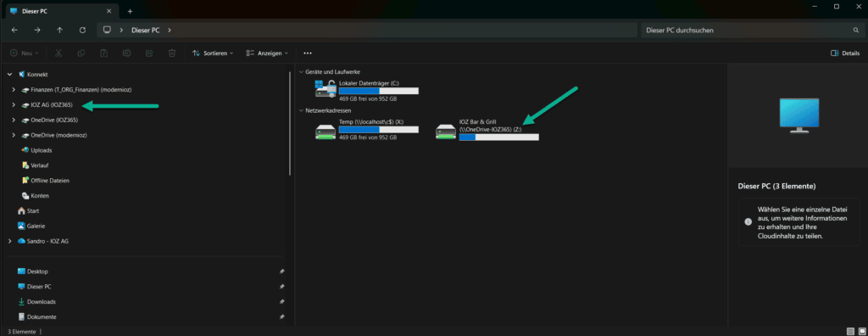Expand the Finanzen (T_ORG_Finanzen) node

click(x=14, y=89)
